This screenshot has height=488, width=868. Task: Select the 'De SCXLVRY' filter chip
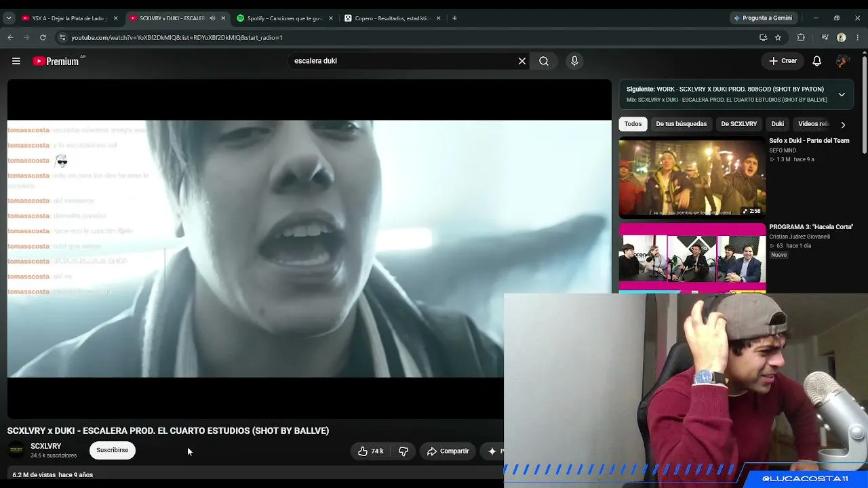(x=738, y=124)
